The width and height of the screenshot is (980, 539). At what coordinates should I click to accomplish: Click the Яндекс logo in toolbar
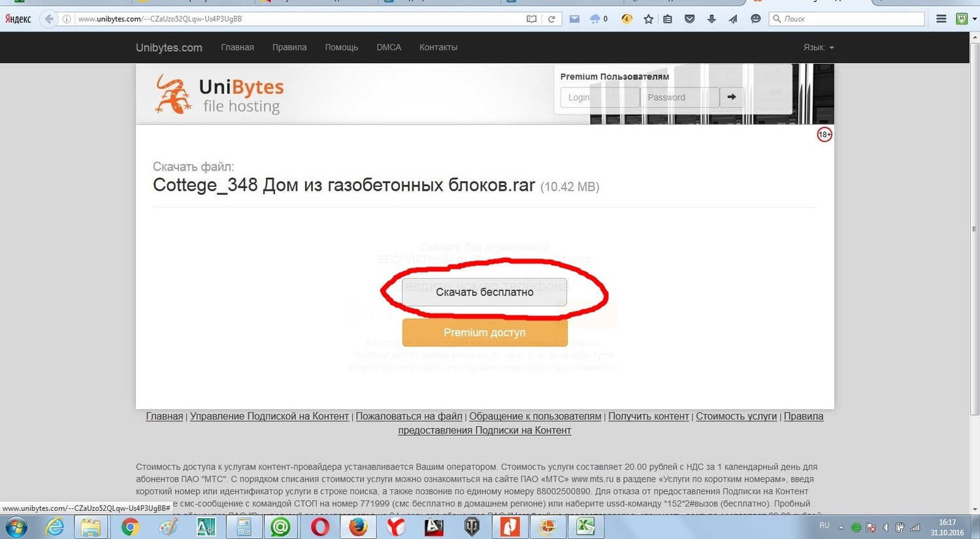click(18, 19)
